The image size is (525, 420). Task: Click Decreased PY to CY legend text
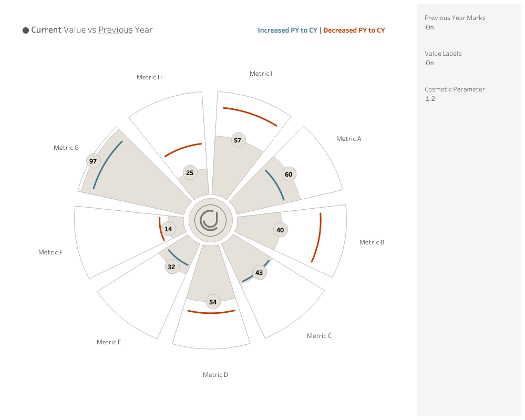354,30
